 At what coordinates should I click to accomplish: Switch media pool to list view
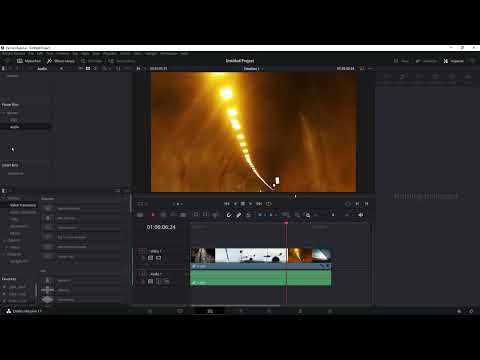tap(95, 68)
